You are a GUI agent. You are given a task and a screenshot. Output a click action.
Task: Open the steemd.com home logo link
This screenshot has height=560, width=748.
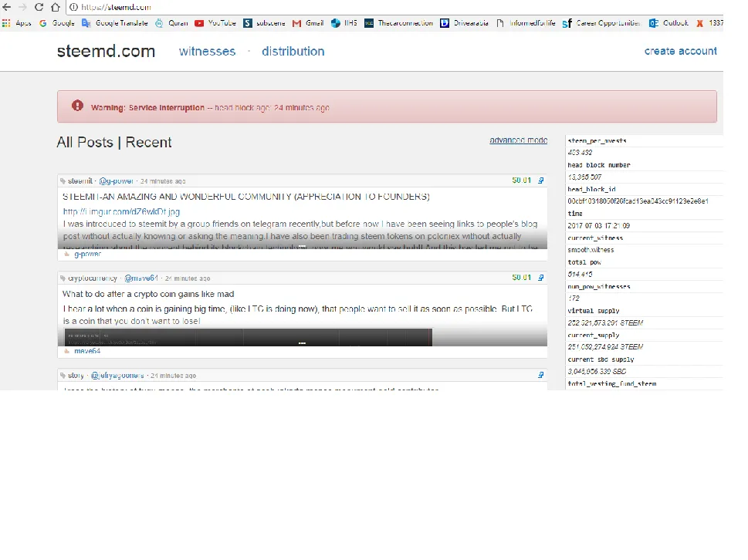(106, 51)
